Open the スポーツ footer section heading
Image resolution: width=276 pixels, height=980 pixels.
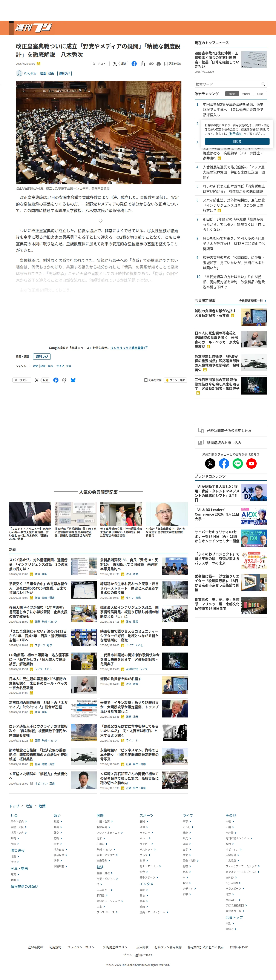pos(146,816)
